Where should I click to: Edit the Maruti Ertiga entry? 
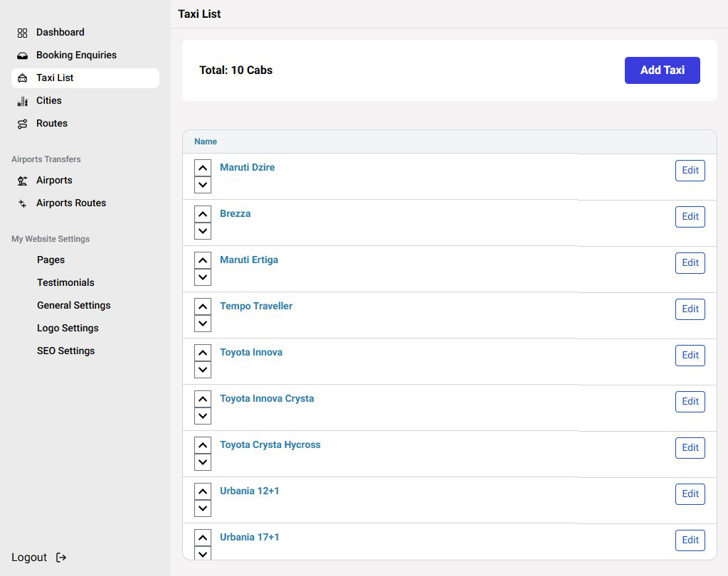point(690,262)
